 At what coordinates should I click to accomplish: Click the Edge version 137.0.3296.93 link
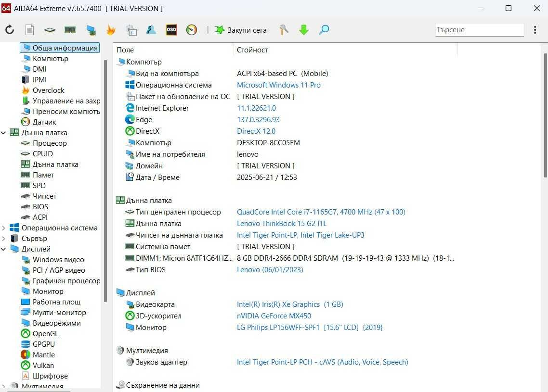tap(258, 120)
